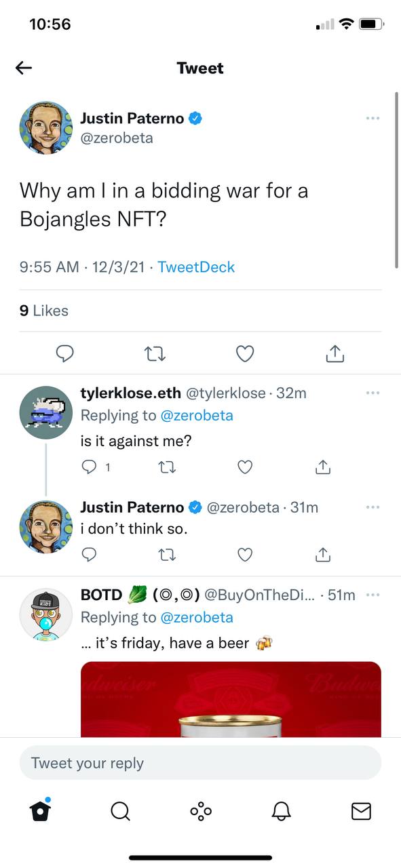
Task: Retweet the Bojangles NFT tweet
Action: [155, 353]
